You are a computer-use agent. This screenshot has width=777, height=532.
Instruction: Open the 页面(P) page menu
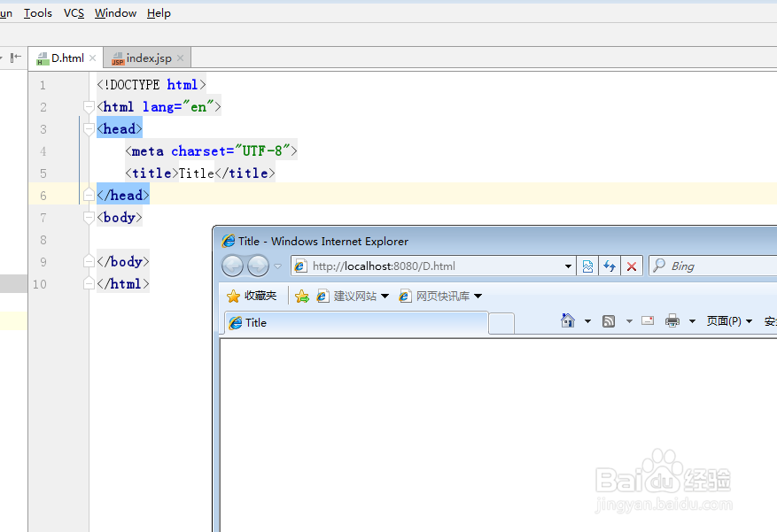tap(729, 321)
